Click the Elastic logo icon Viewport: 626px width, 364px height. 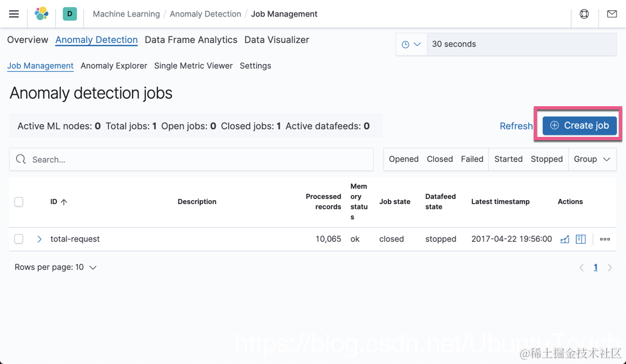pos(42,13)
